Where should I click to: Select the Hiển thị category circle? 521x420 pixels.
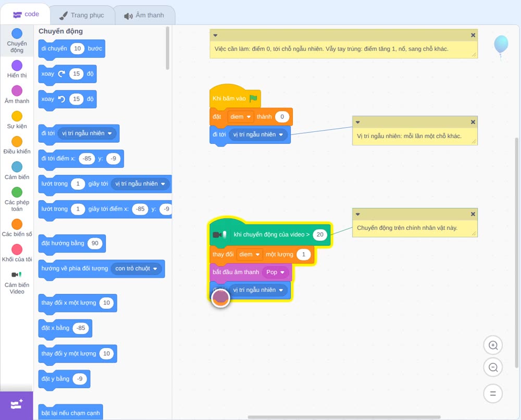tap(17, 66)
